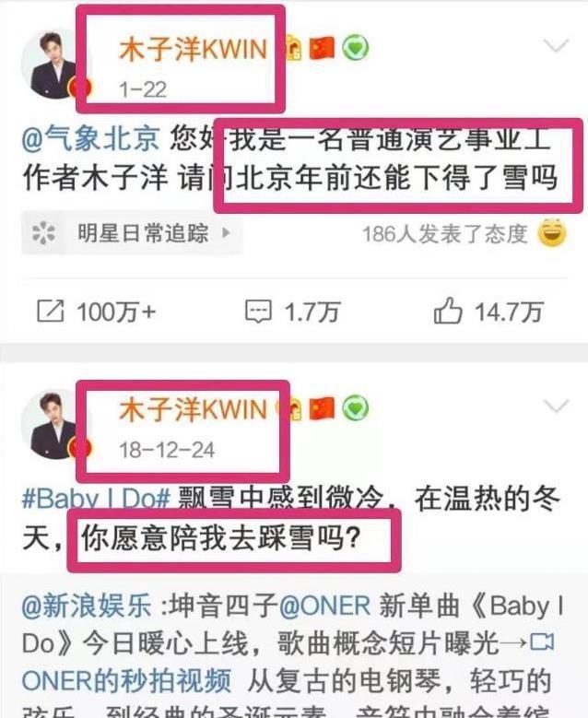Open 木子洋KWIN avatar on first post
Viewport: 588px width, 718px height.
(56, 65)
